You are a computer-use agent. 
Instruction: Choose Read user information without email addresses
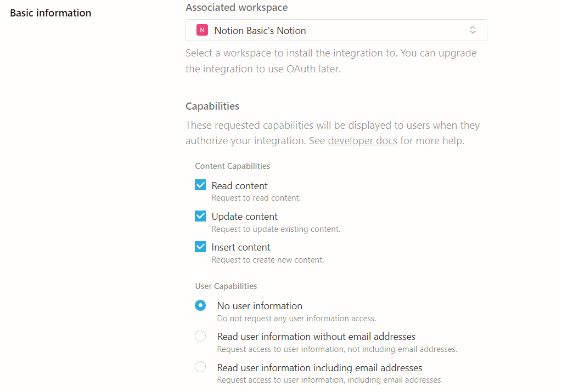pos(200,336)
